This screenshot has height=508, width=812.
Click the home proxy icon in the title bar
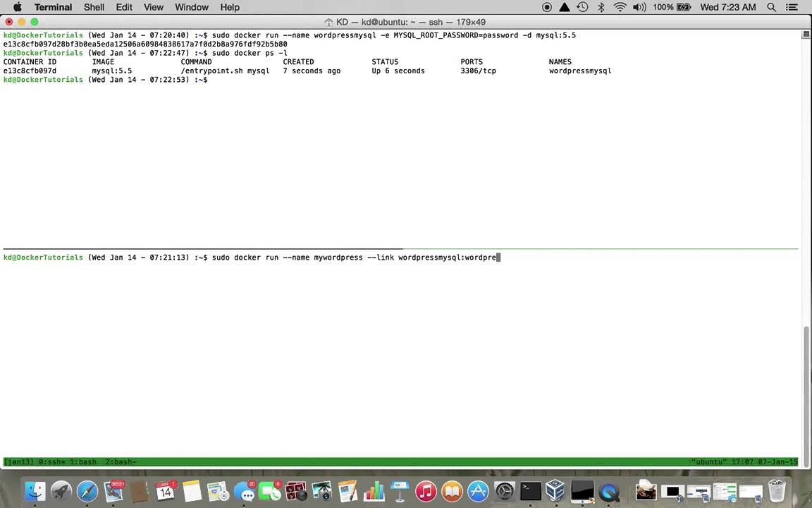tap(328, 22)
